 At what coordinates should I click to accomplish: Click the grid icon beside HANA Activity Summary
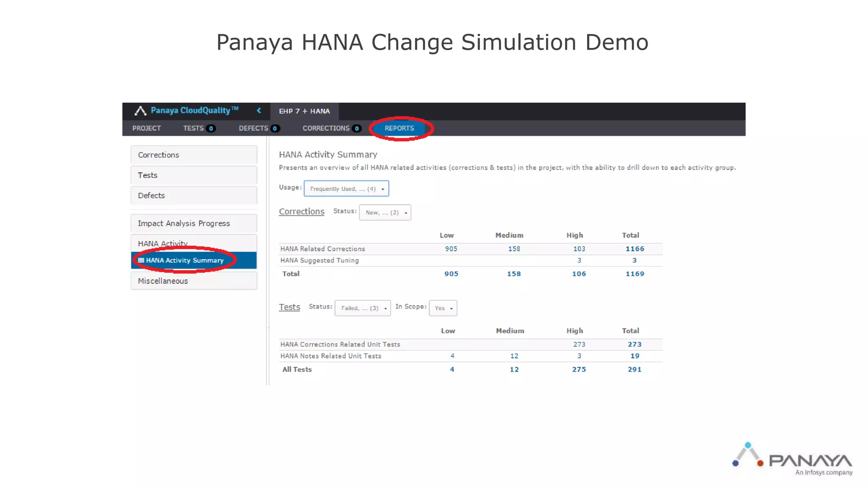click(x=141, y=260)
